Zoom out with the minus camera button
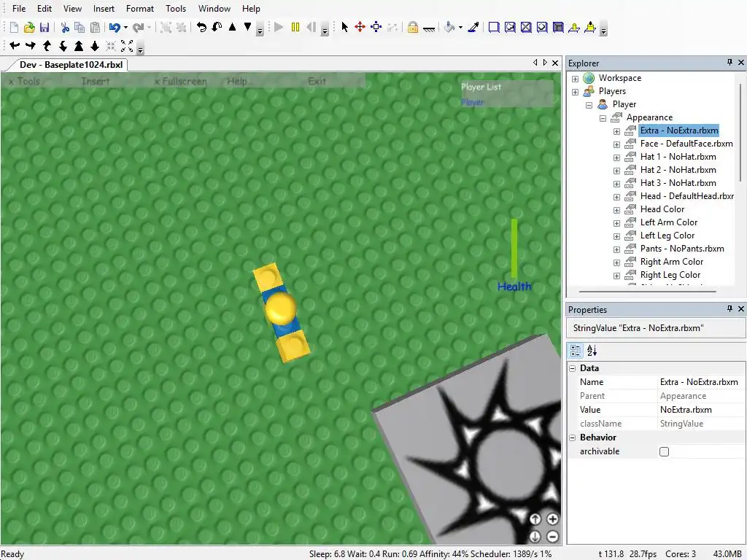Viewport: 747px width, 560px height. (552, 537)
